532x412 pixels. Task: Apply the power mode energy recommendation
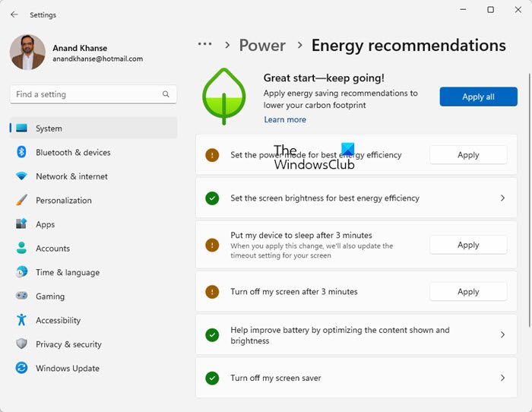pyautogui.click(x=468, y=155)
